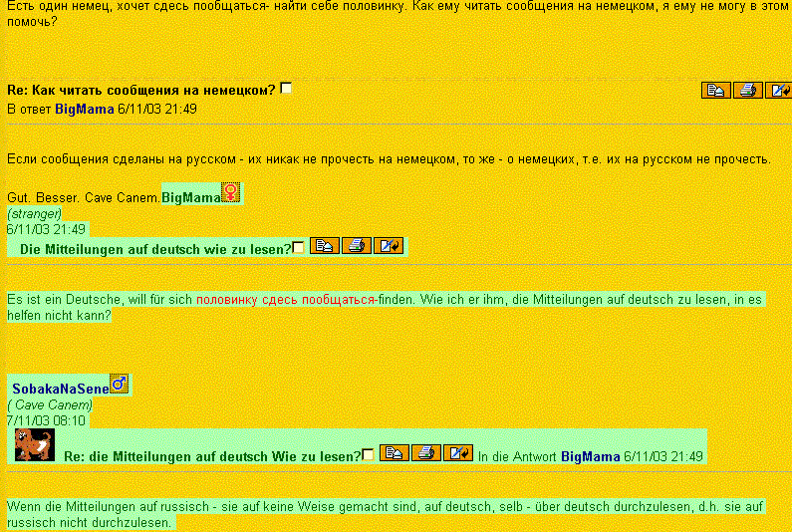Click the dog avatar picture of SobakaNaSene
The image size is (792, 532).
click(x=35, y=444)
